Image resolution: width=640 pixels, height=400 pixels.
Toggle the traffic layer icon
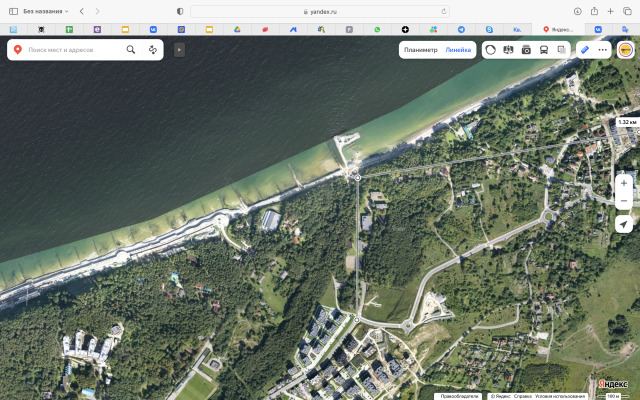491,49
